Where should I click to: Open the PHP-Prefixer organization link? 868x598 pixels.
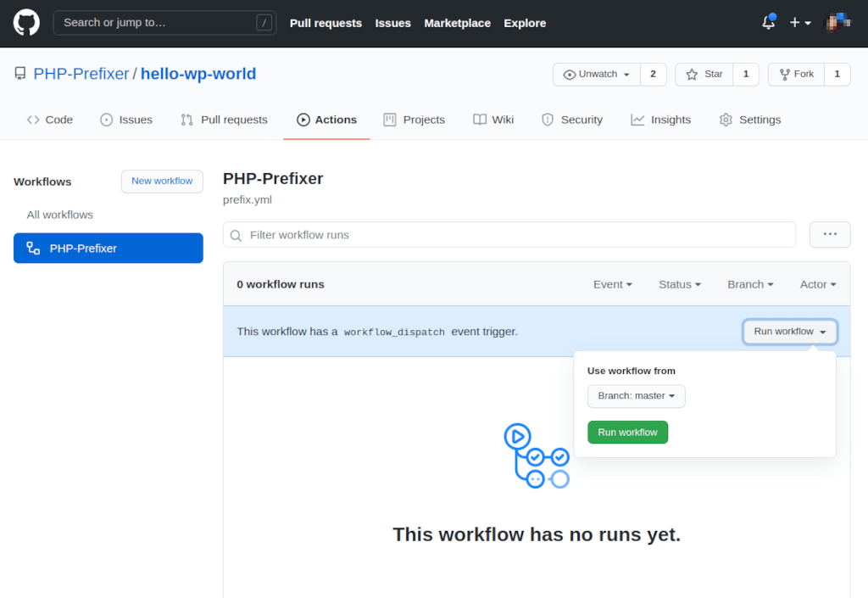[81, 74]
